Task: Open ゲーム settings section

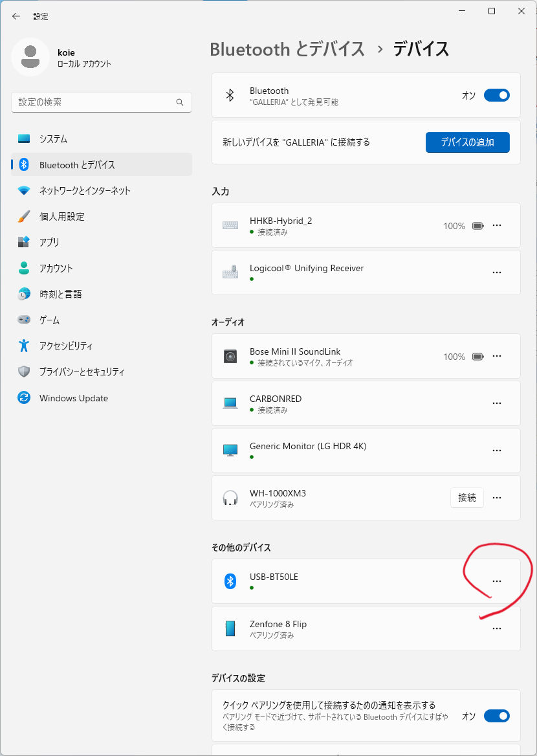Action: coord(101,320)
